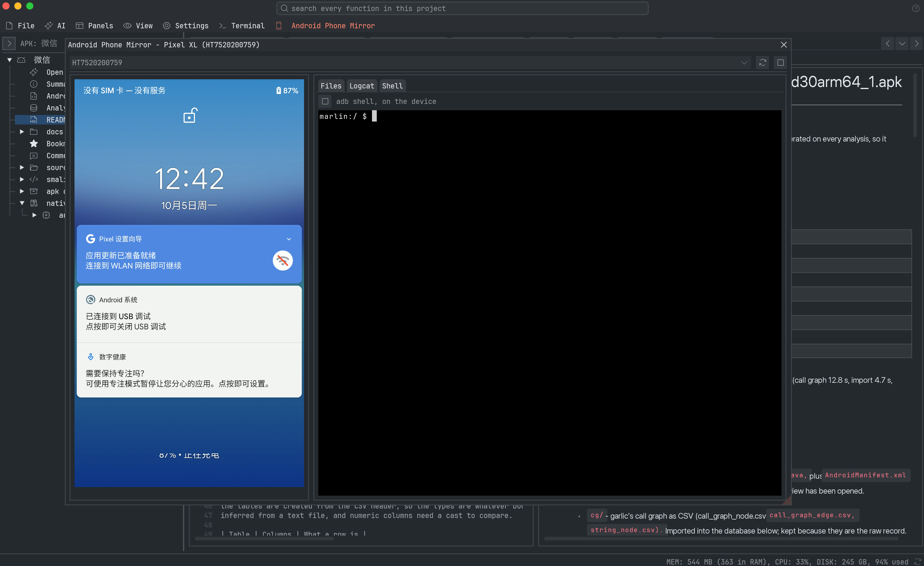Viewport: 924px width, 566px height.
Task: Tap the lock icon on phone screen
Action: 190,116
